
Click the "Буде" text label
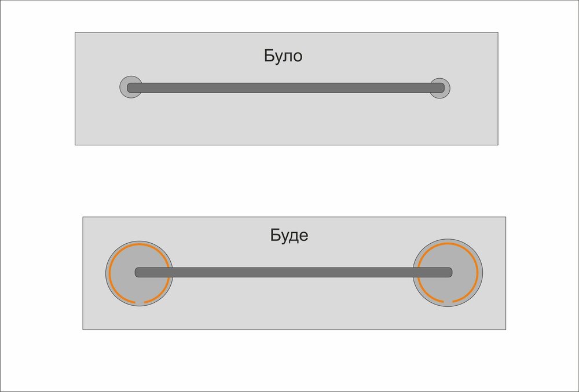pos(289,236)
